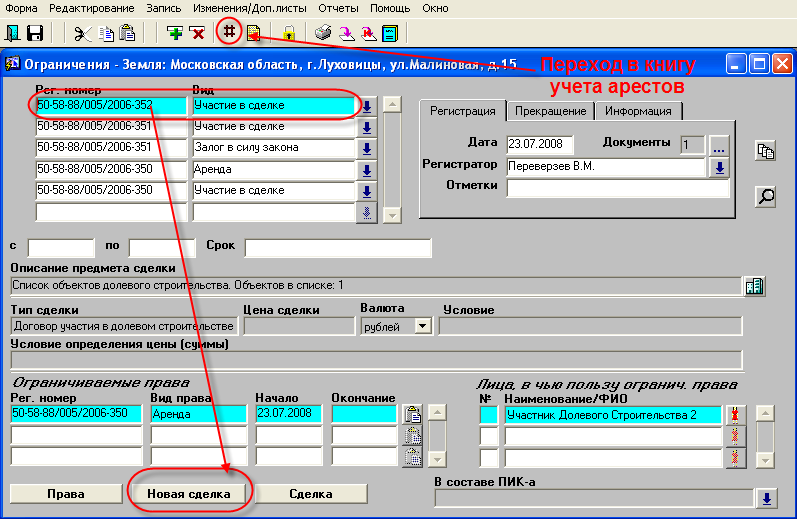The width and height of the screenshot is (797, 519).
Task: Click down arrow of restricted rights scrollbar
Action: click(x=437, y=460)
